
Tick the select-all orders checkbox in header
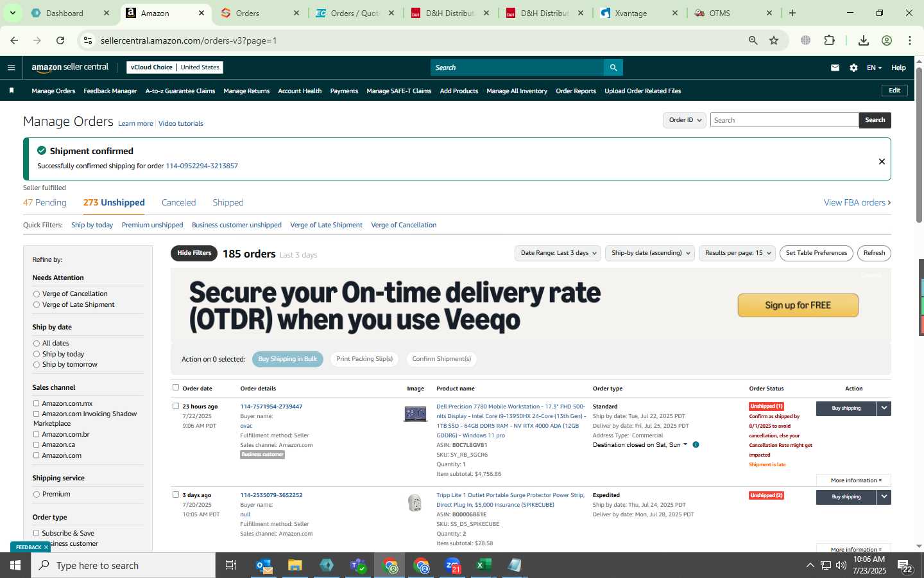[176, 387]
